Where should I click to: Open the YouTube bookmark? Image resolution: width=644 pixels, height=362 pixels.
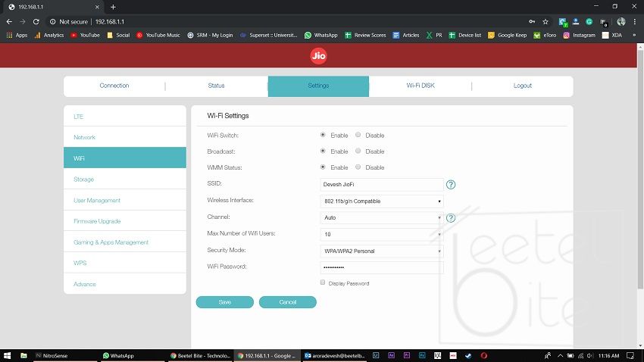coord(85,36)
